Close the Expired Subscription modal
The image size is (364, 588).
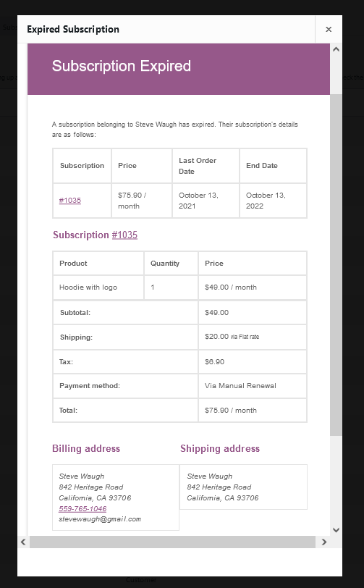[329, 29]
